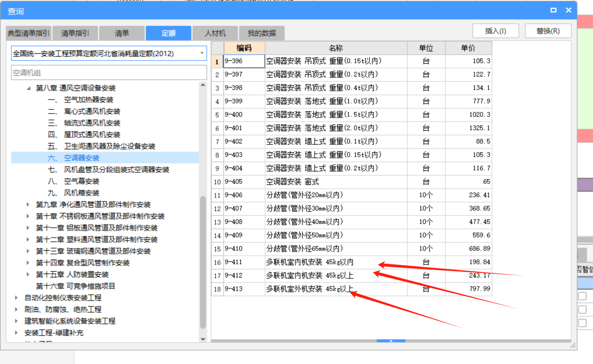This screenshot has height=364, width=593.
Task: Select row 空调器安装 窗式
Action: 352,182
